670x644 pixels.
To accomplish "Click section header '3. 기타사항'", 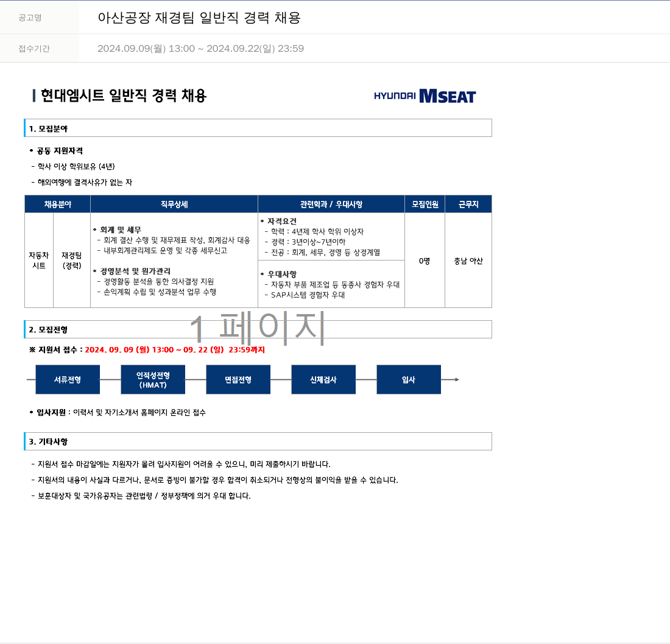I will coord(258,441).
